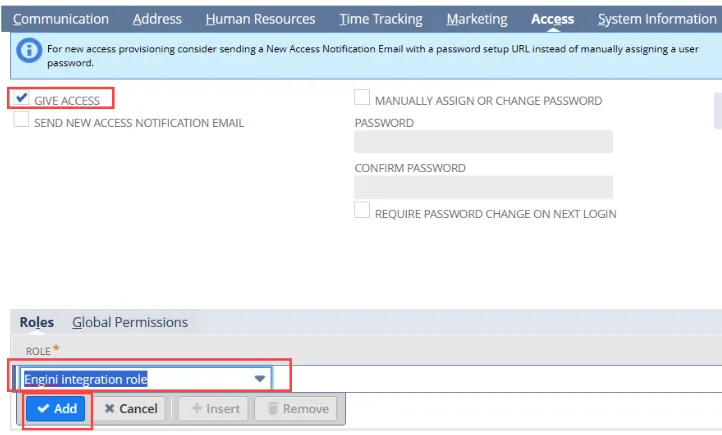Check Manually Assign or Change Password

pyautogui.click(x=362, y=97)
